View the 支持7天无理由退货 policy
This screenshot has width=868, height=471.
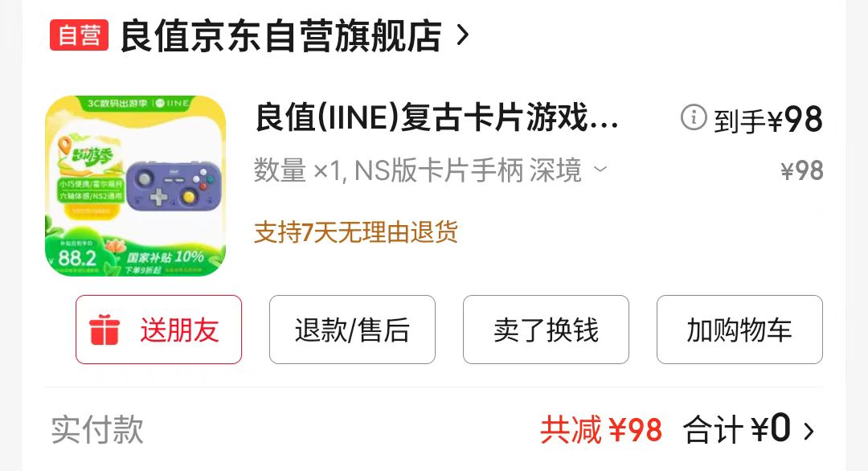click(x=356, y=232)
